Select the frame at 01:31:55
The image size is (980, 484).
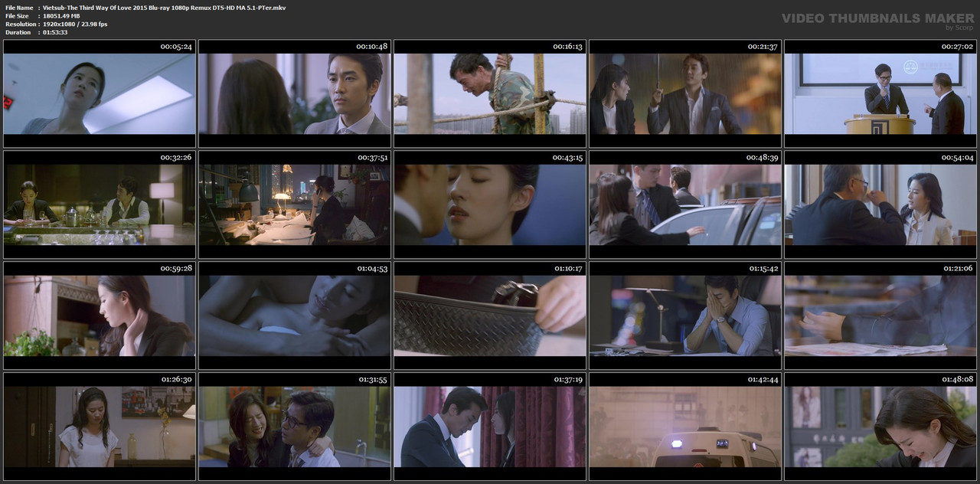pos(295,427)
